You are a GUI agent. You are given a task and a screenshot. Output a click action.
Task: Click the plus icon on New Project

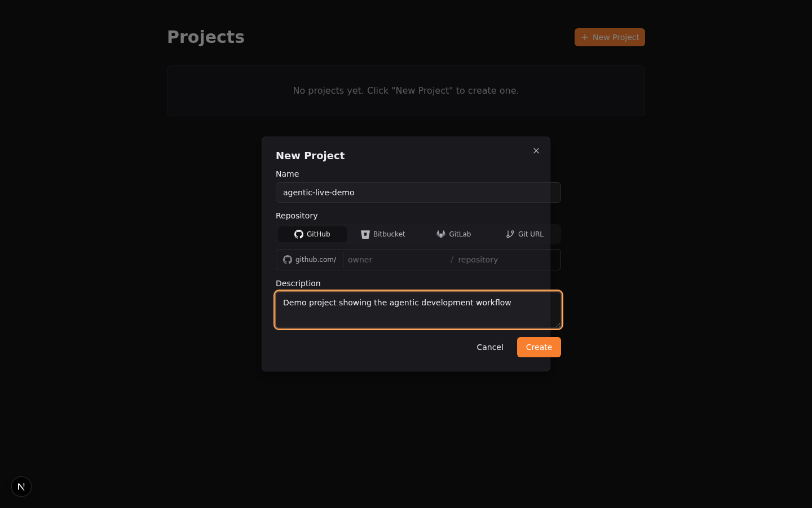(x=585, y=37)
